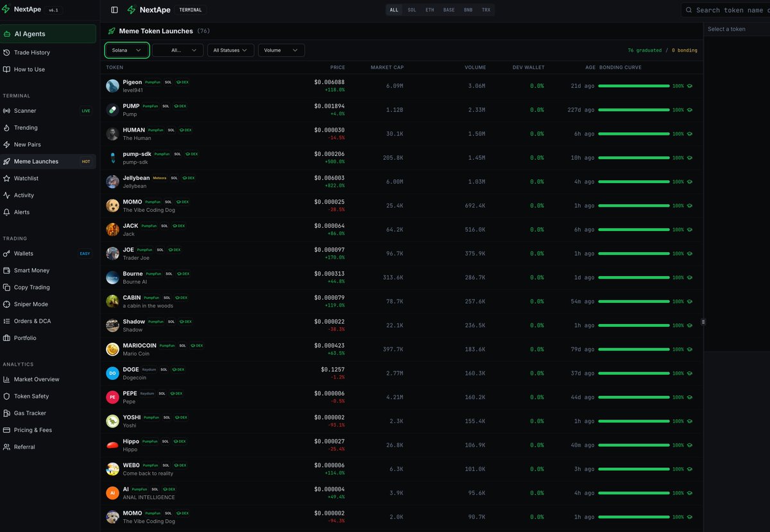Image resolution: width=770 pixels, height=532 pixels.
Task: Click the graduated icon on PUMP row
Action: pos(690,110)
